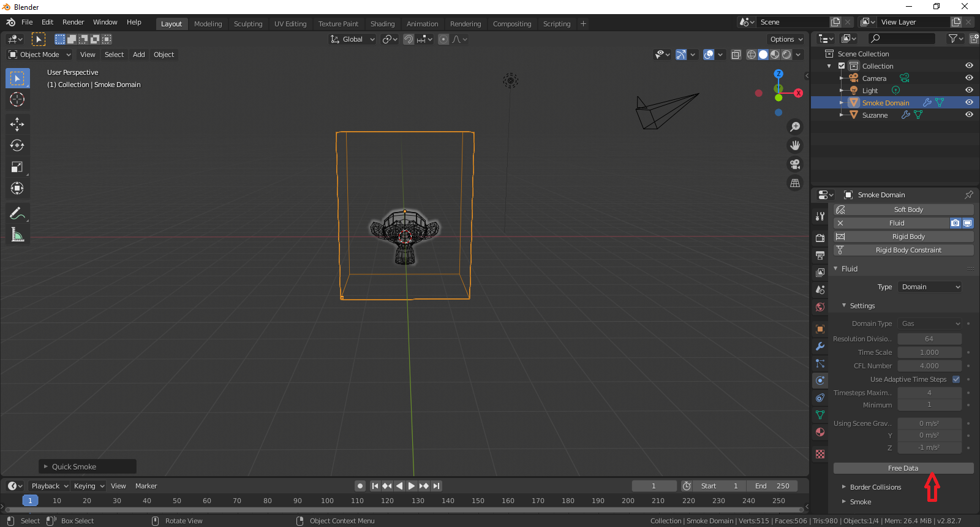Viewport: 980px width, 527px height.
Task: Open the Texture properties tab
Action: coord(820,454)
